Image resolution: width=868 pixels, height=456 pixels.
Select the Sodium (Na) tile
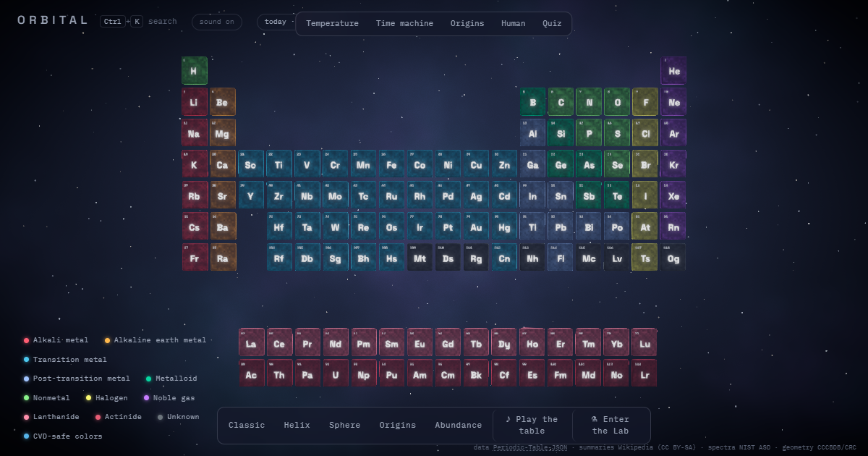click(x=195, y=132)
